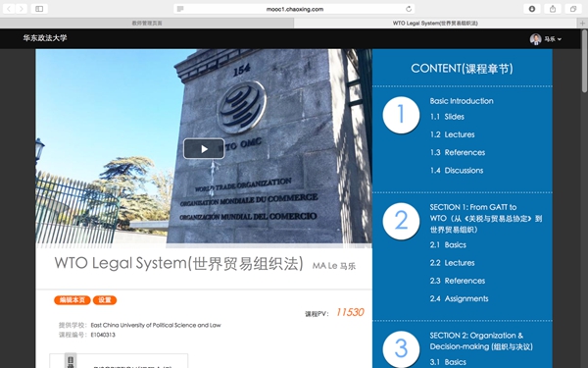
Task: Reload the page in the address bar
Action: [x=409, y=9]
